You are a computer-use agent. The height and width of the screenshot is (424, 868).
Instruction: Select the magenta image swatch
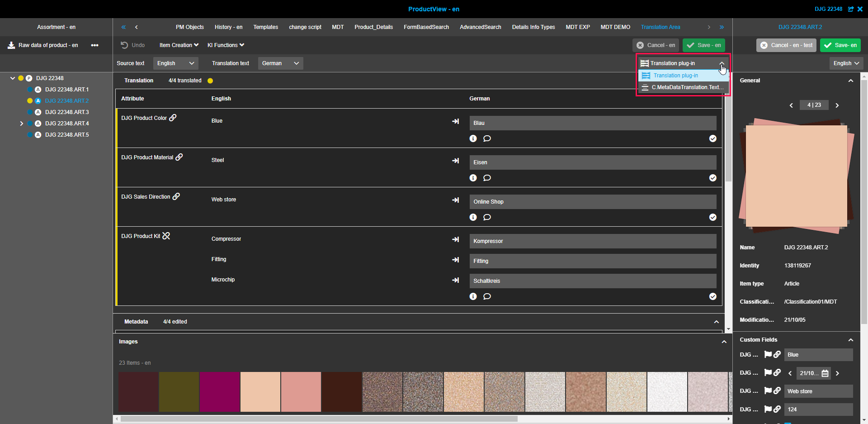coord(219,392)
